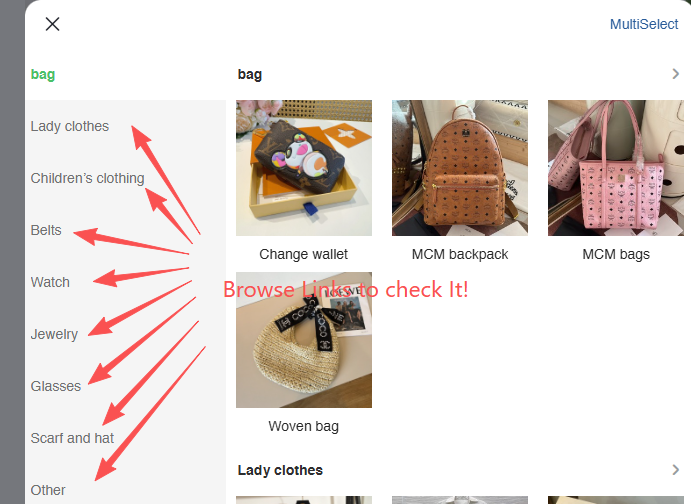Image resolution: width=691 pixels, height=504 pixels.
Task: Open Children's clothing category
Action: tap(87, 178)
